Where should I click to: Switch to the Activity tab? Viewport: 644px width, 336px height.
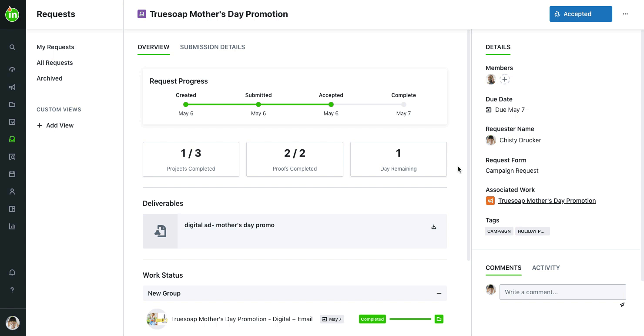coord(546,268)
